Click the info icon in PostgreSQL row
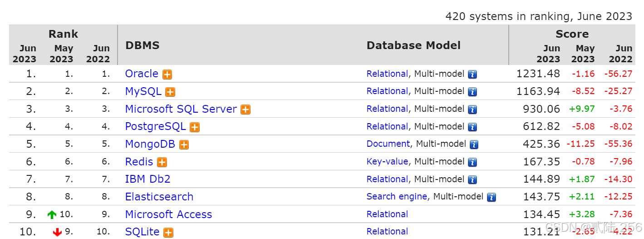Screen dimensions: 644x239 tap(472, 127)
